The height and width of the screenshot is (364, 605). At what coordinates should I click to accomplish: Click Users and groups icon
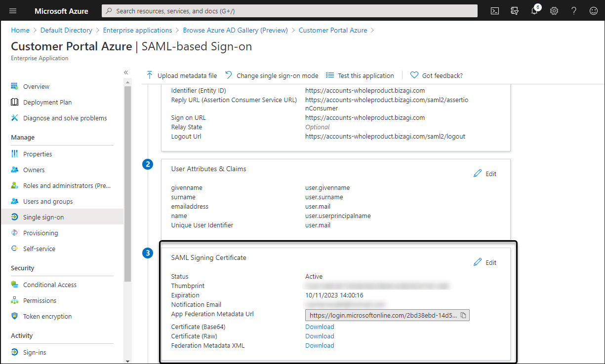(14, 201)
